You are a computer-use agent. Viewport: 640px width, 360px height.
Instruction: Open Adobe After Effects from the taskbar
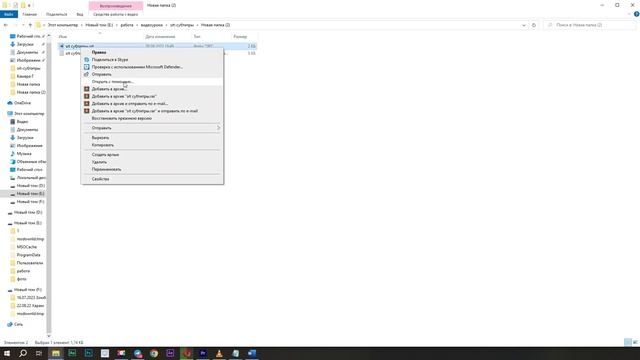(170, 353)
